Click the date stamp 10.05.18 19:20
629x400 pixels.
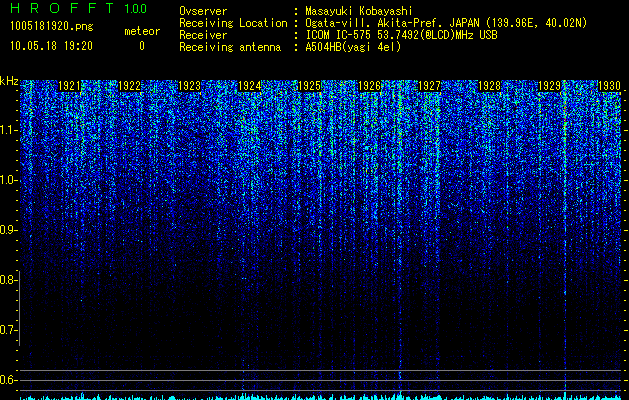click(51, 46)
